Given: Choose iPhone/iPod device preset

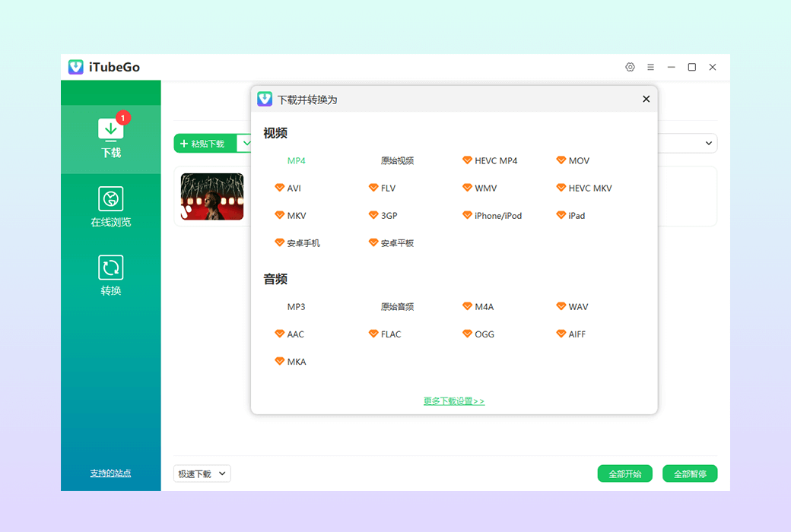Looking at the screenshot, I should pyautogui.click(x=492, y=215).
